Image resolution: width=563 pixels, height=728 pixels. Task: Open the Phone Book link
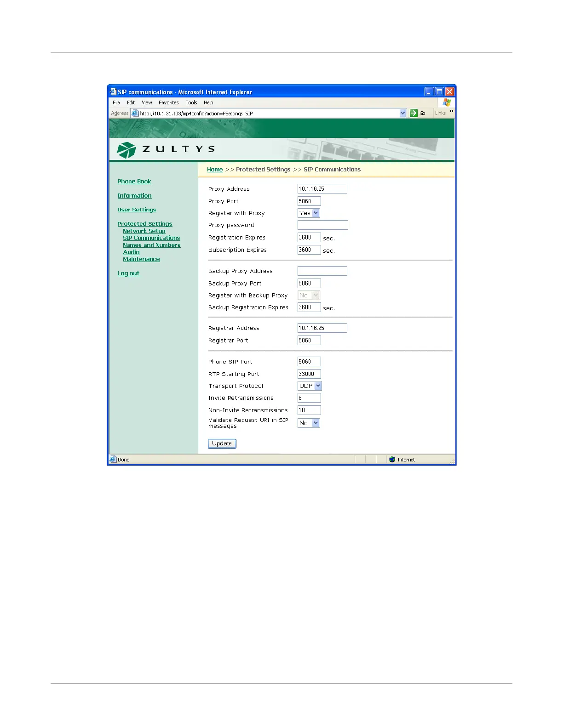click(x=134, y=181)
